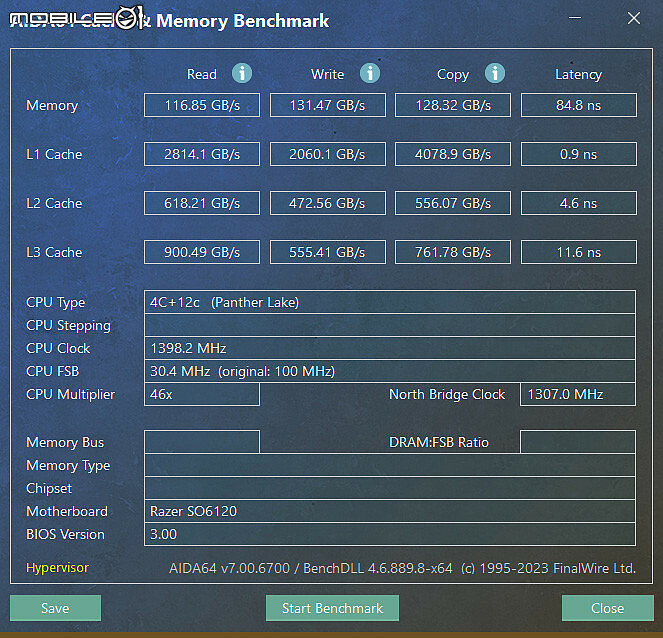This screenshot has width=663, height=638.
Task: Select L2 Cache Write 472.56 GB/s
Action: (x=328, y=203)
